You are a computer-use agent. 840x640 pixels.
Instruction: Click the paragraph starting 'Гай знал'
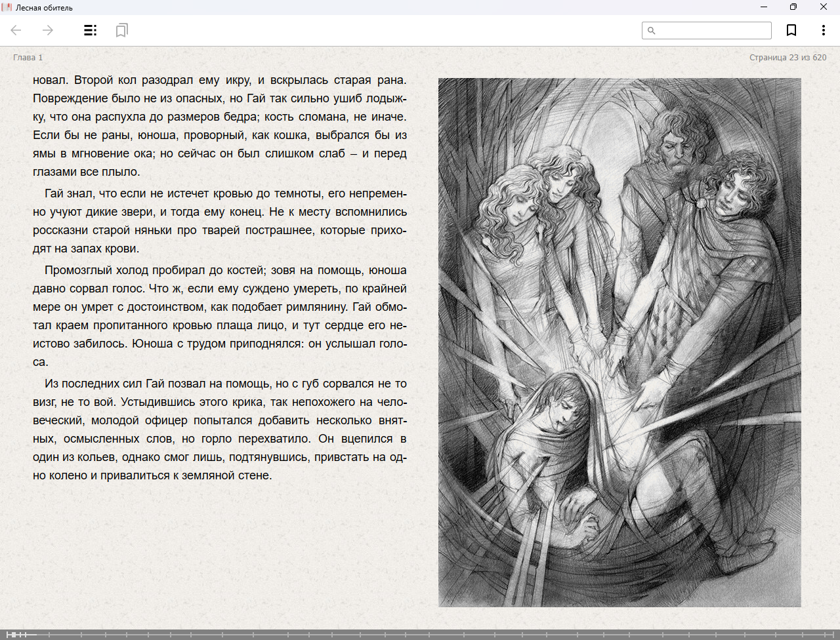[x=220, y=221]
